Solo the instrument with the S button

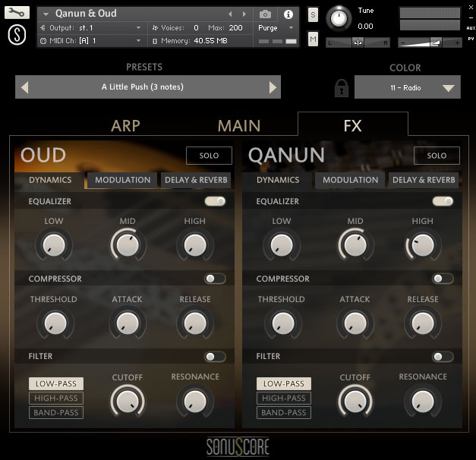coord(313,14)
